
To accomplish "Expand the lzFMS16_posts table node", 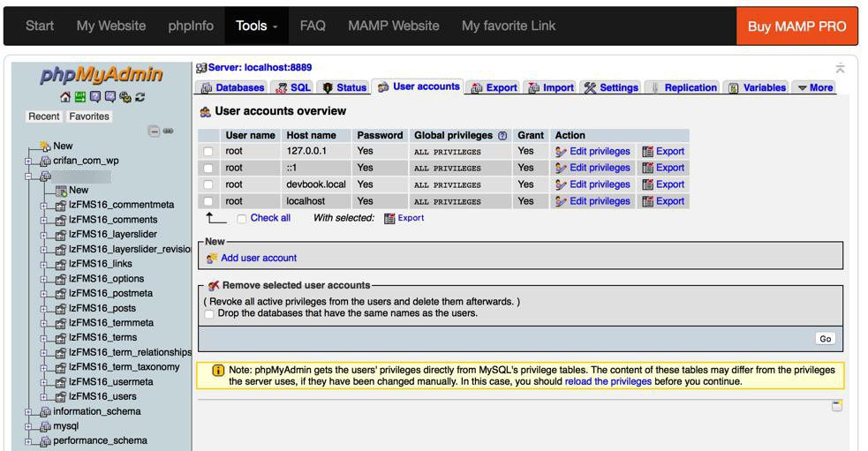I will 44,309.
